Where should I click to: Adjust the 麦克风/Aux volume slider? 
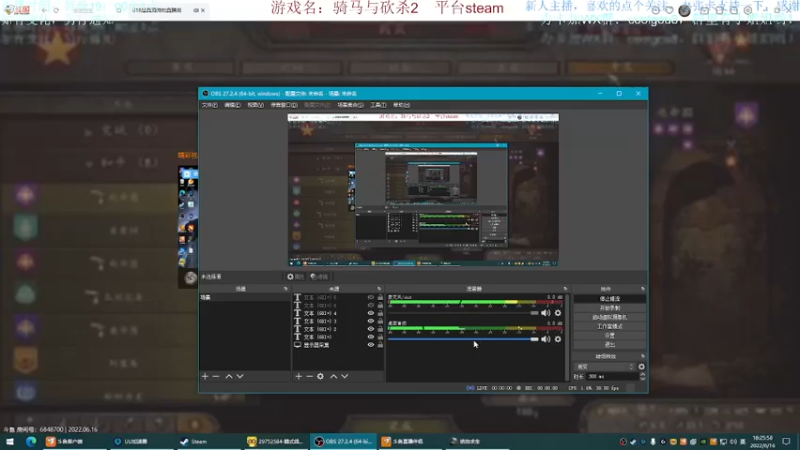click(x=463, y=313)
